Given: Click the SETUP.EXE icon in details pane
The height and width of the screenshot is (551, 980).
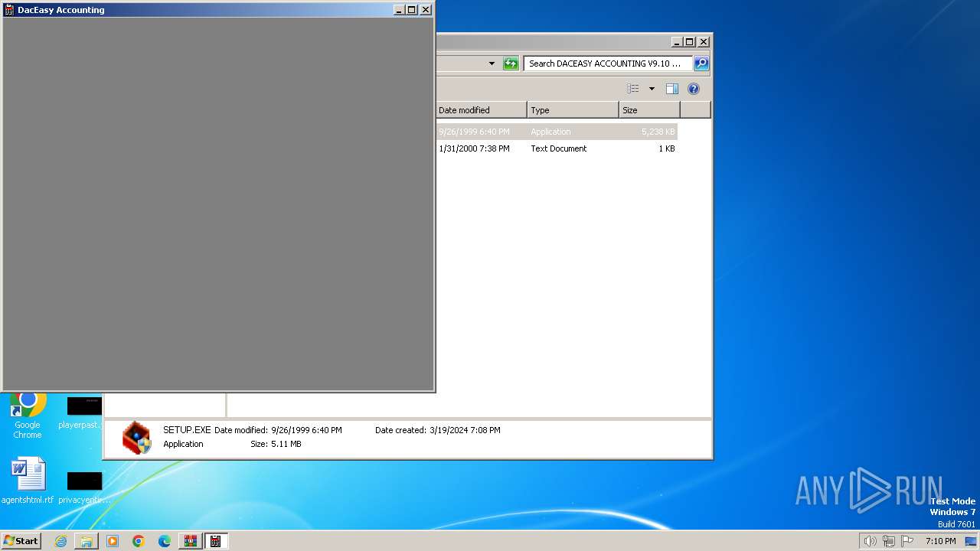Looking at the screenshot, I should pos(136,438).
